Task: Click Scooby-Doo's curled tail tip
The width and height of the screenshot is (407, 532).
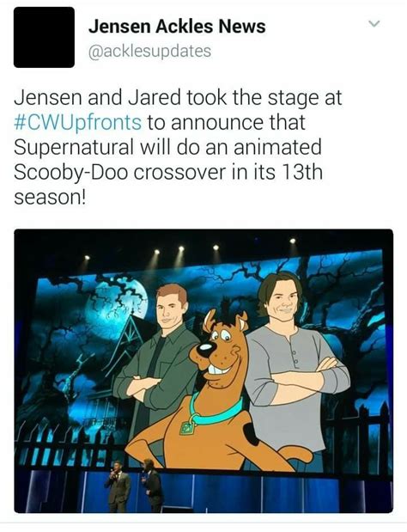Action: click(300, 454)
